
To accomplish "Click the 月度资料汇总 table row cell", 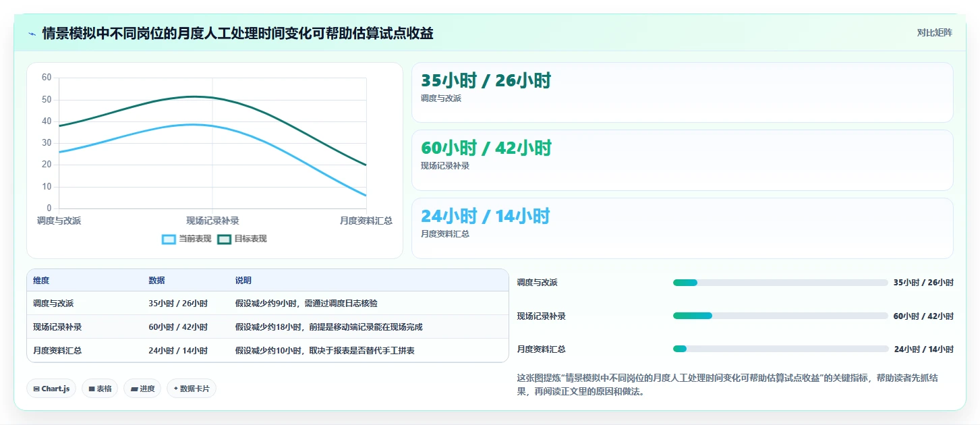I will click(57, 351).
